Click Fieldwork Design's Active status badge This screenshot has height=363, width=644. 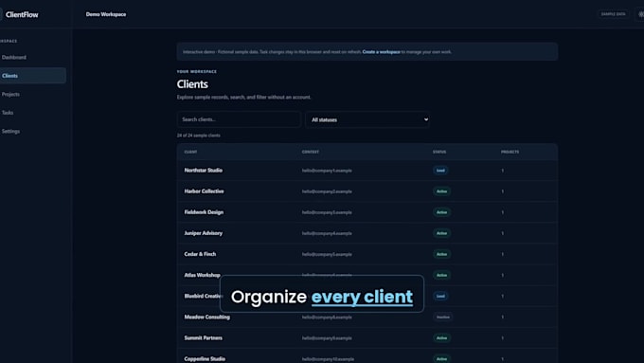click(x=441, y=212)
